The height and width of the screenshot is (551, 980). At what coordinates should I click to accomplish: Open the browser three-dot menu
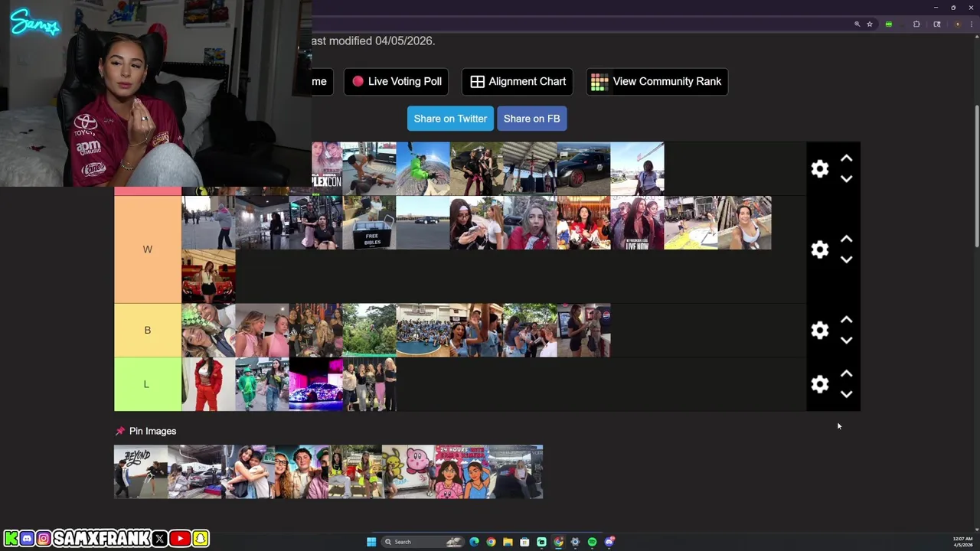point(973,24)
